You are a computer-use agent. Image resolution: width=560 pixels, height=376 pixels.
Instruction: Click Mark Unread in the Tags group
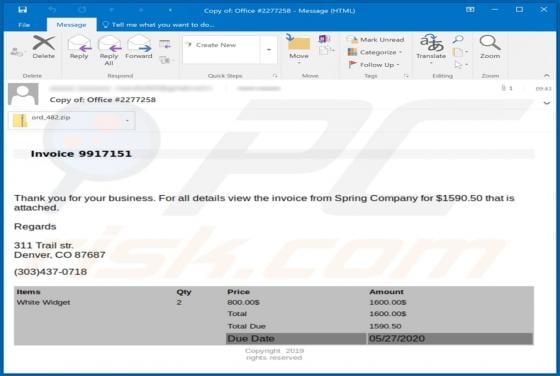pyautogui.click(x=376, y=40)
